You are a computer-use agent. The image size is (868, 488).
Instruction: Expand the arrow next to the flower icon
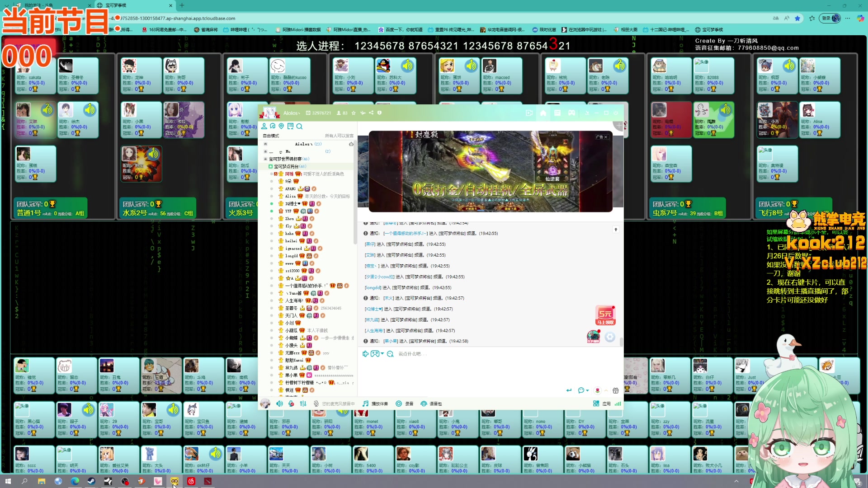606,390
